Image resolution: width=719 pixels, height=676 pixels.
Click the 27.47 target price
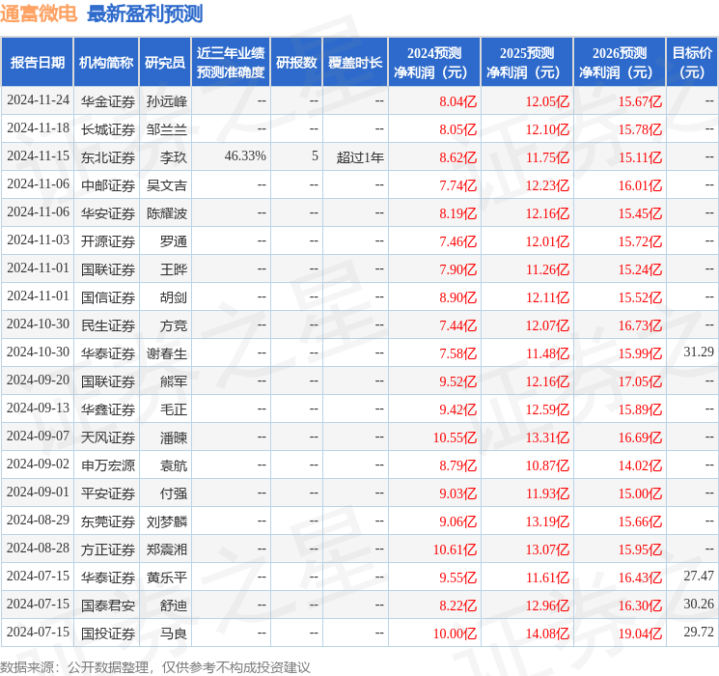tap(698, 576)
